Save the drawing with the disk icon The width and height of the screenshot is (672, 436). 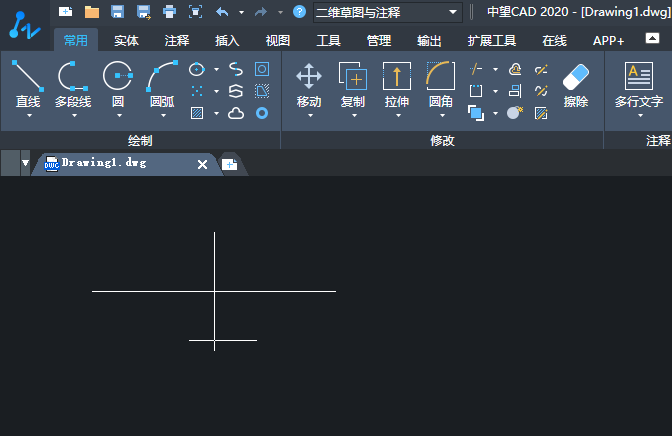pos(117,12)
